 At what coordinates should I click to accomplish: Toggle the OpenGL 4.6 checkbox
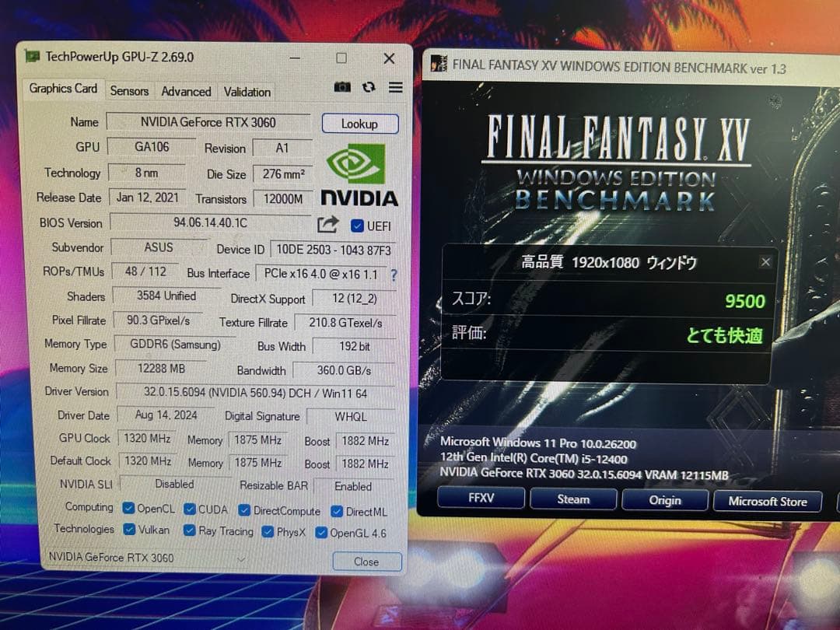pos(321,533)
